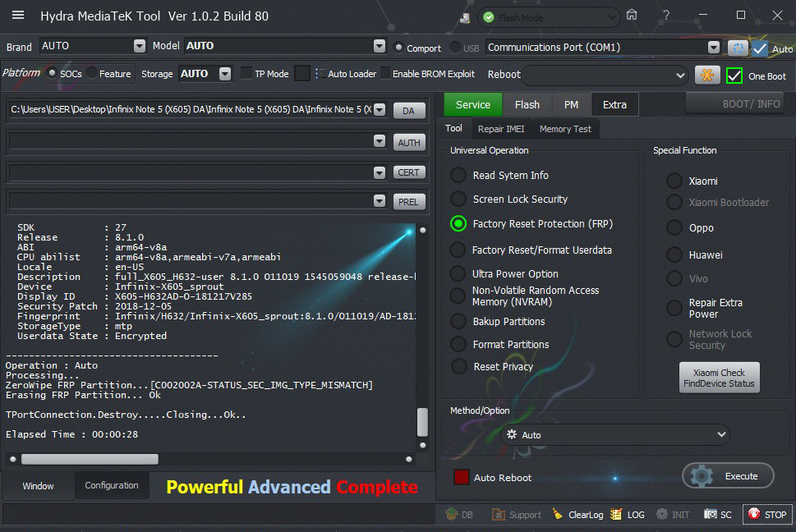Select Reset Privacy option
The height and width of the screenshot is (532, 796).
coord(459,366)
